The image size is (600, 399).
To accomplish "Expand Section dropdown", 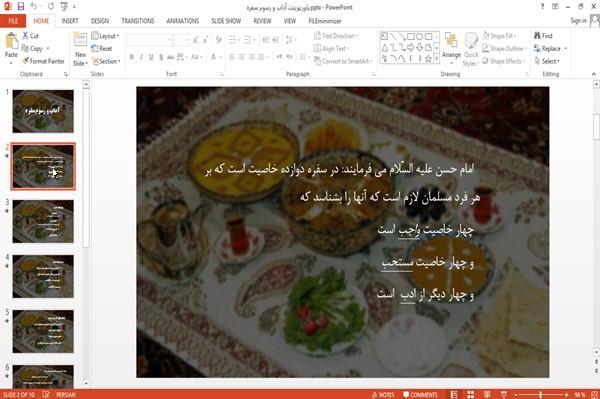I will tap(106, 61).
